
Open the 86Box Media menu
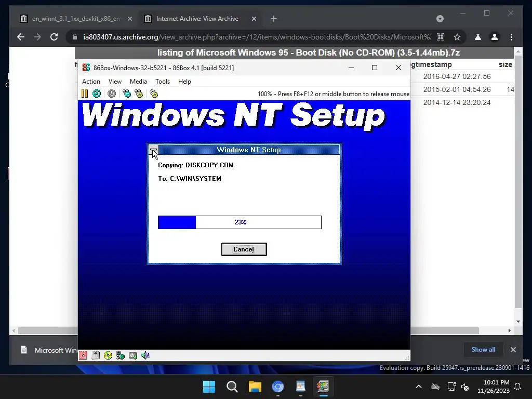coord(138,82)
